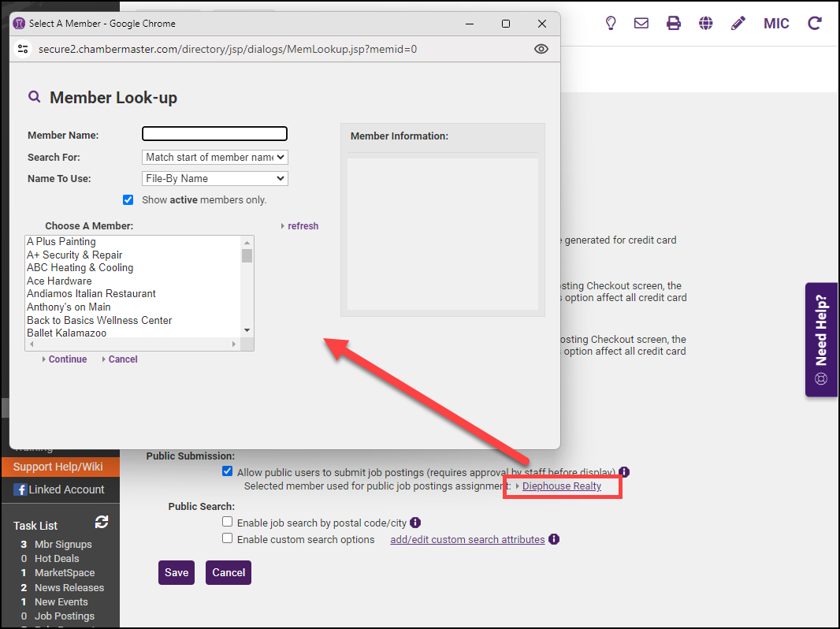Click the member list vertical scrollbar

pos(247,288)
